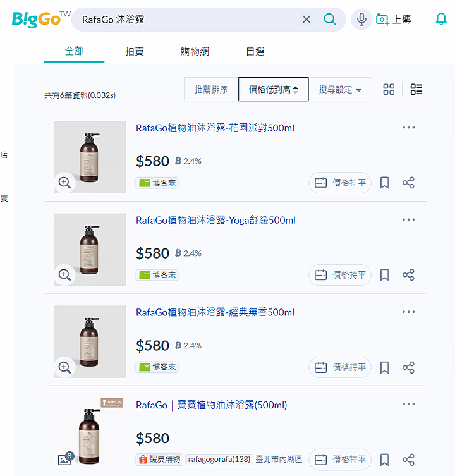This screenshot has width=455, height=476.
Task: Click 博客來 store tag on 花園派對500ml
Action: [x=157, y=183]
